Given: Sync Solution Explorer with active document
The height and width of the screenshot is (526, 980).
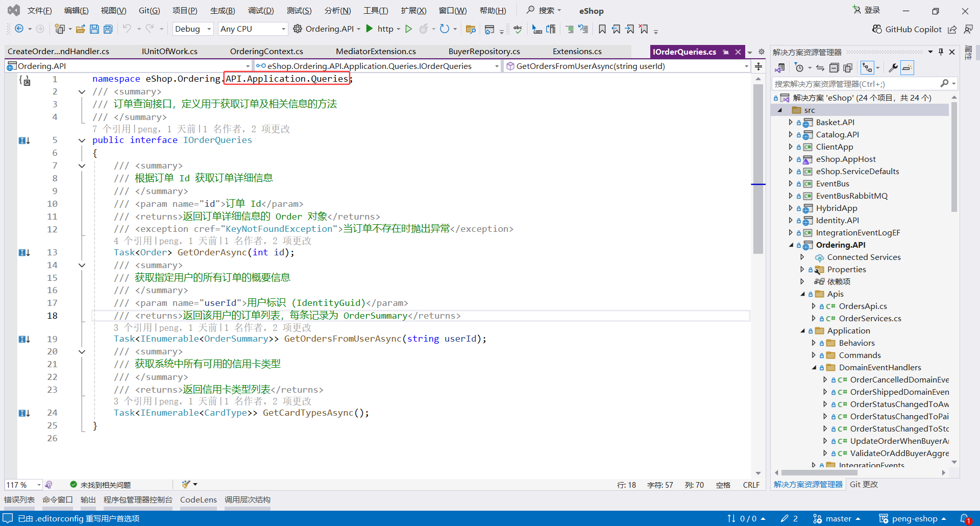Looking at the screenshot, I should (x=820, y=67).
